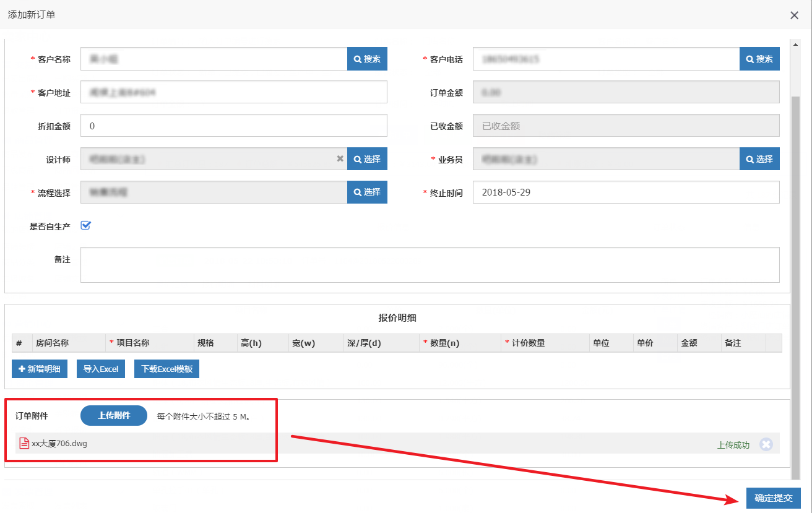Clear the designer field with the X icon
812x513 pixels.
coord(340,159)
